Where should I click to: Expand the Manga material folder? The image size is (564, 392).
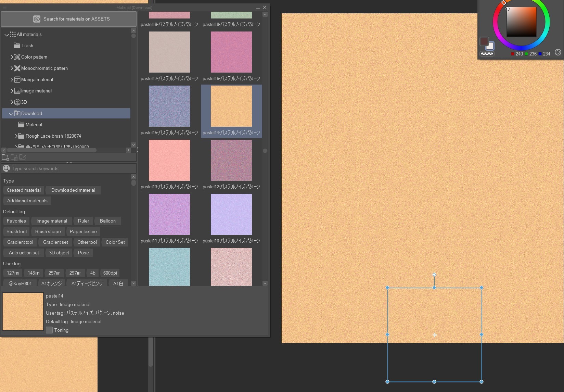(x=12, y=79)
